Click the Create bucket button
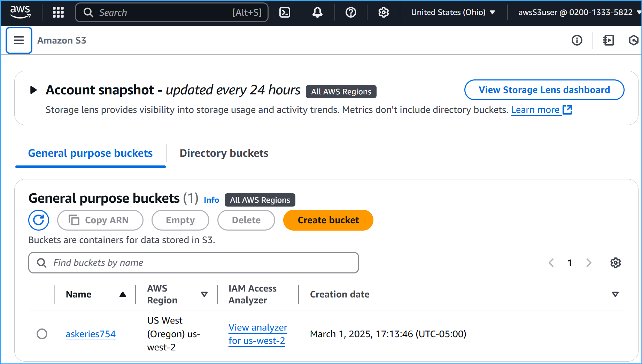The width and height of the screenshot is (642, 364). 328,220
